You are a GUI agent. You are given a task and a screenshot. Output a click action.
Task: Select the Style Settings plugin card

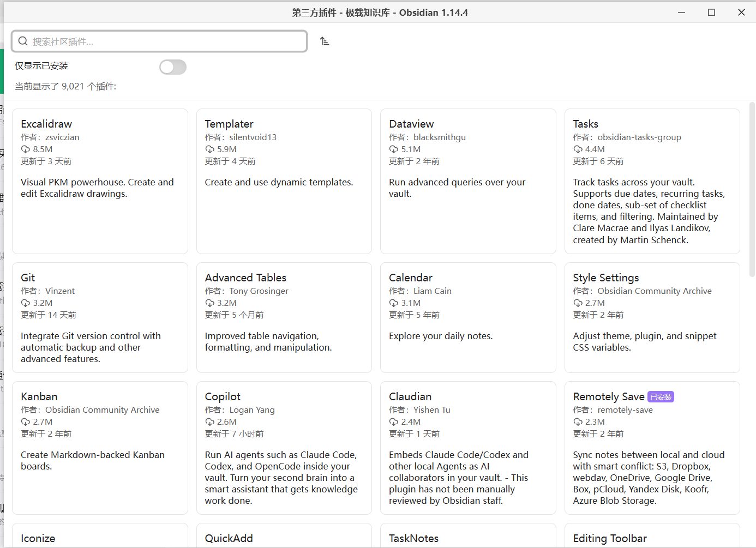(x=652, y=317)
